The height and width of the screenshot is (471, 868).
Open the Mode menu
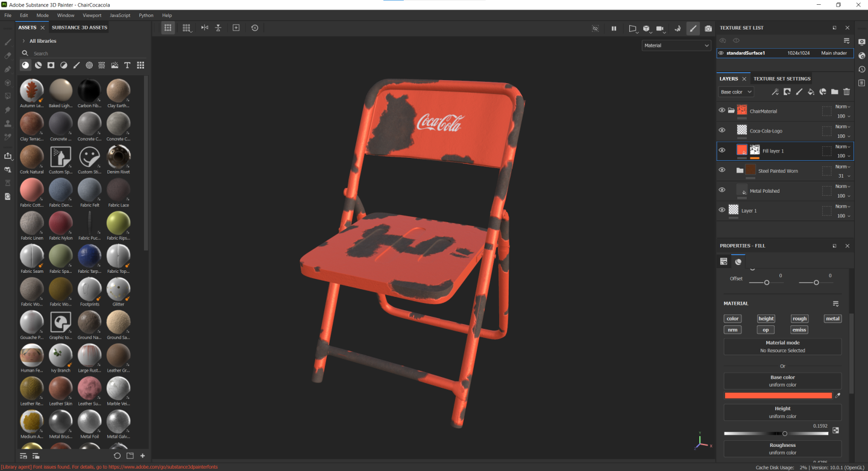pyautogui.click(x=42, y=15)
